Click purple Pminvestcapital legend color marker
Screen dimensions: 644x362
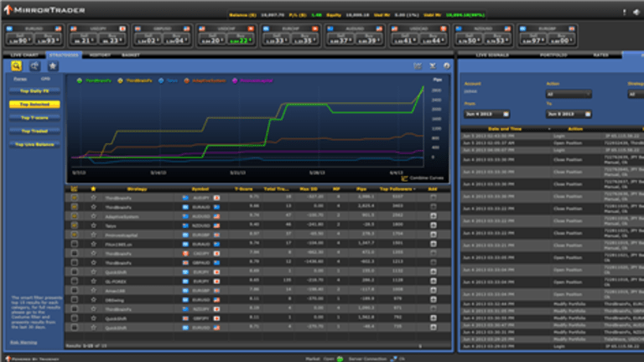[235, 80]
